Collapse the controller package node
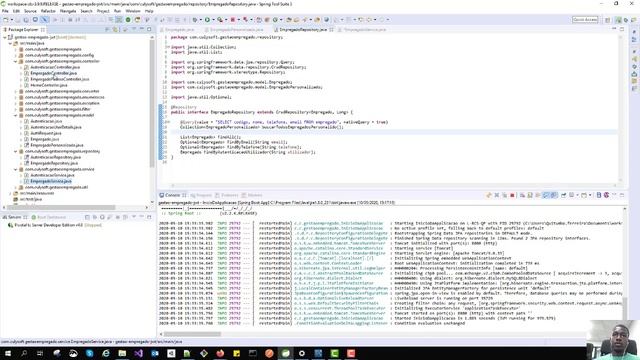This screenshot has width=640, height=360. (x=16, y=61)
